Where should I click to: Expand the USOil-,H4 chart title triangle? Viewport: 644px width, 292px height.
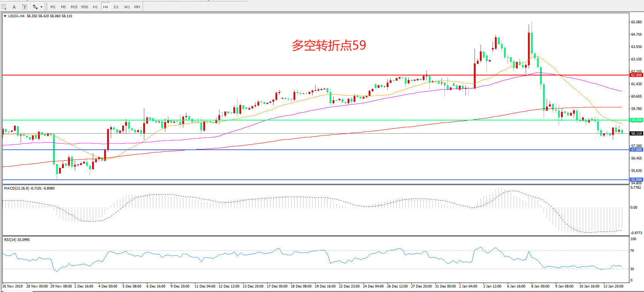[x=5, y=16]
